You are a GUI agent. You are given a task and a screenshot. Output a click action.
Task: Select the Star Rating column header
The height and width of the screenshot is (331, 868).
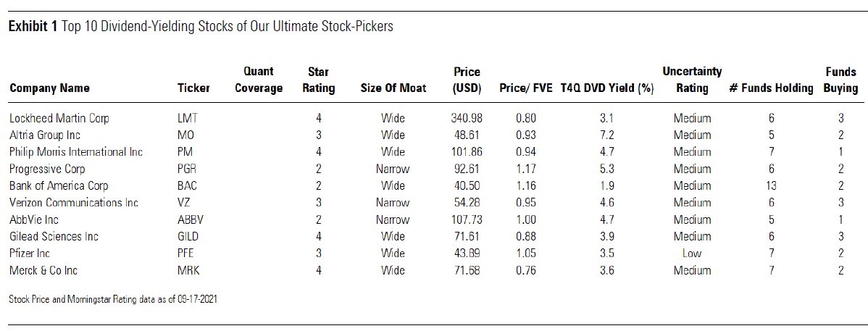[319, 80]
